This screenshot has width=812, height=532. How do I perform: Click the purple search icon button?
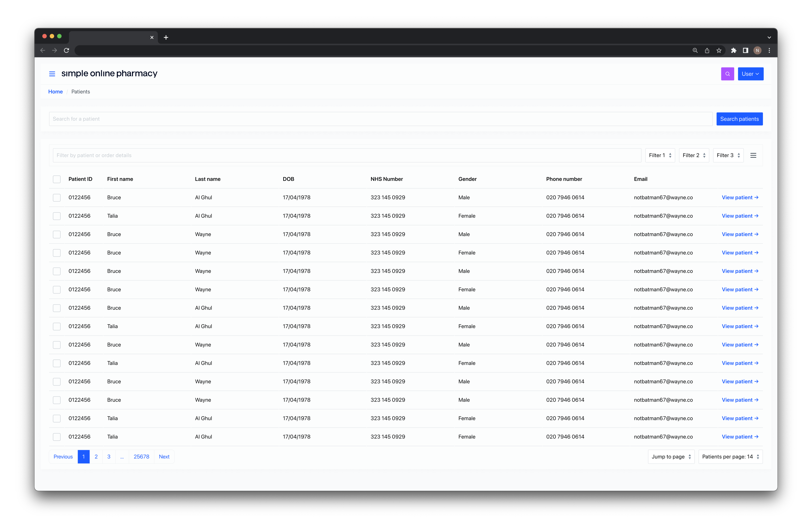click(x=727, y=74)
